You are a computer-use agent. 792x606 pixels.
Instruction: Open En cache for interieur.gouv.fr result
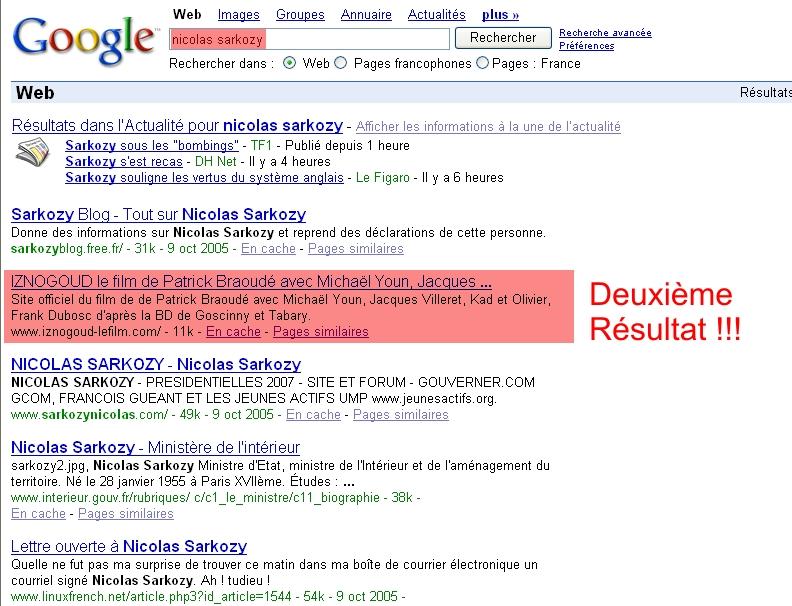pyautogui.click(x=38, y=514)
